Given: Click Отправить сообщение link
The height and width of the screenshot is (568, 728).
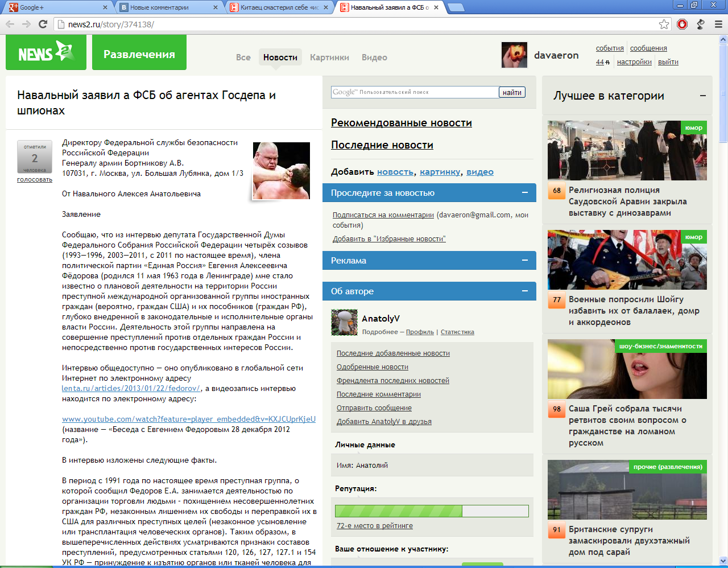Looking at the screenshot, I should [x=374, y=408].
